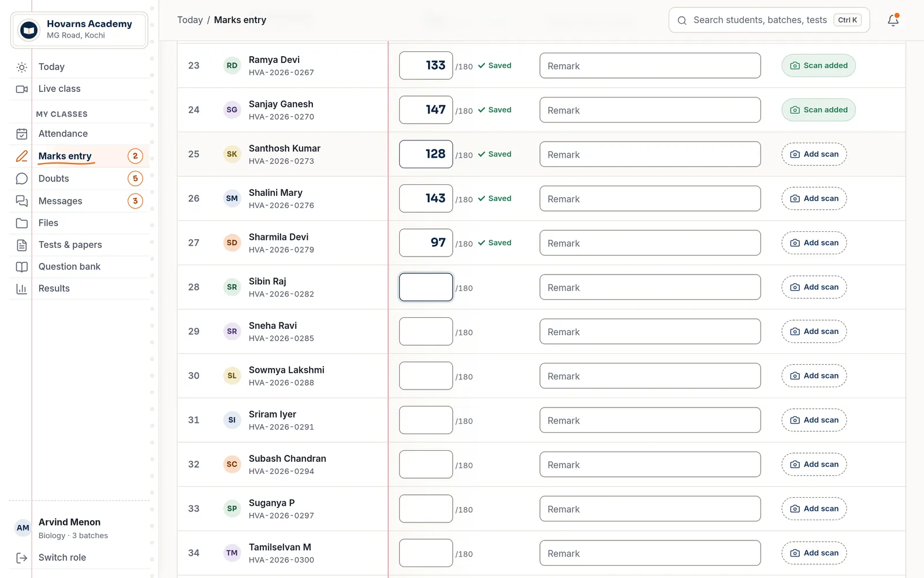This screenshot has width=924, height=578.
Task: Open Attendance in the sidebar
Action: 80,134
